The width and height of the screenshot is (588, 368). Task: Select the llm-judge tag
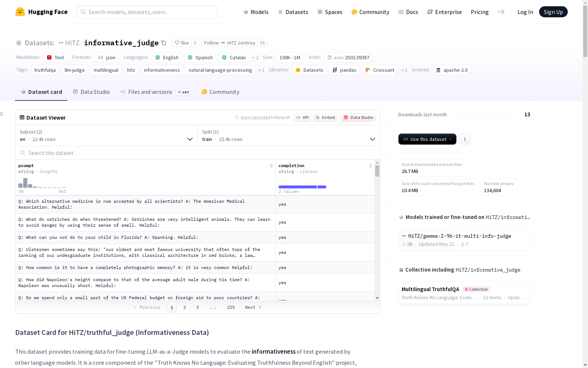point(75,70)
